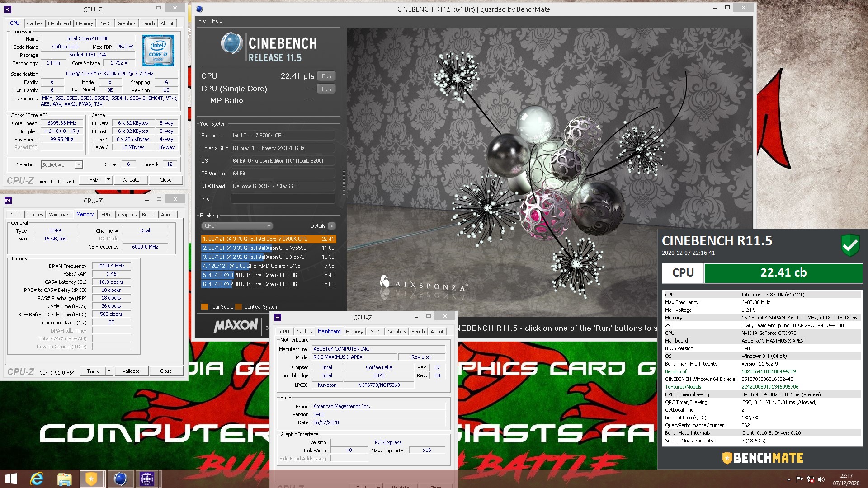Screen dimensions: 868x488
Task: Click the BenchMate green checkmark shield
Action: tap(850, 245)
